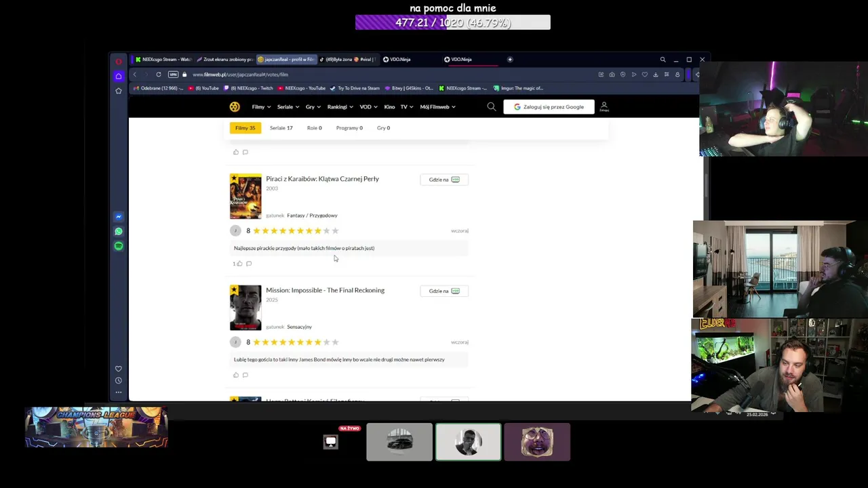Switch to the Zrzut ekranu browser tab
Image resolution: width=868 pixels, height=488 pixels.
coord(224,59)
